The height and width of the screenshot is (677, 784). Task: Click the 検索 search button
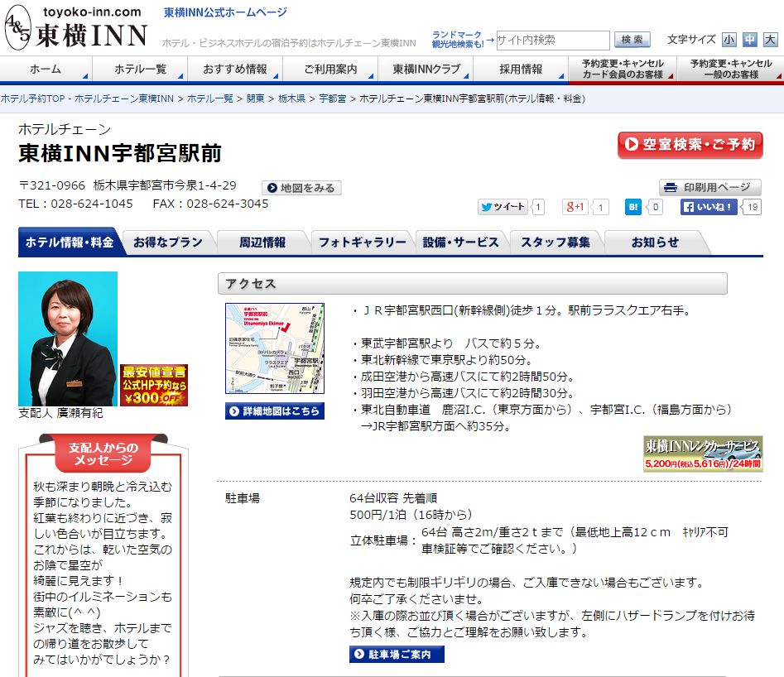632,40
